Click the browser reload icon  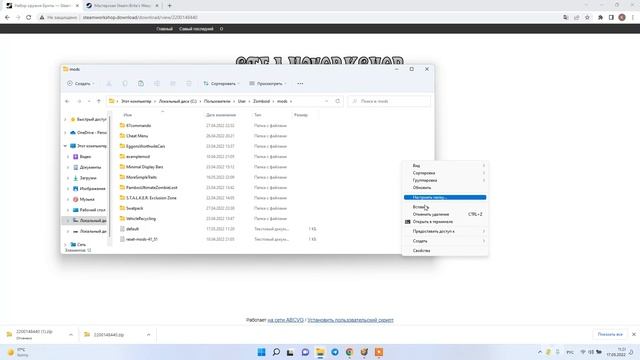[29, 18]
